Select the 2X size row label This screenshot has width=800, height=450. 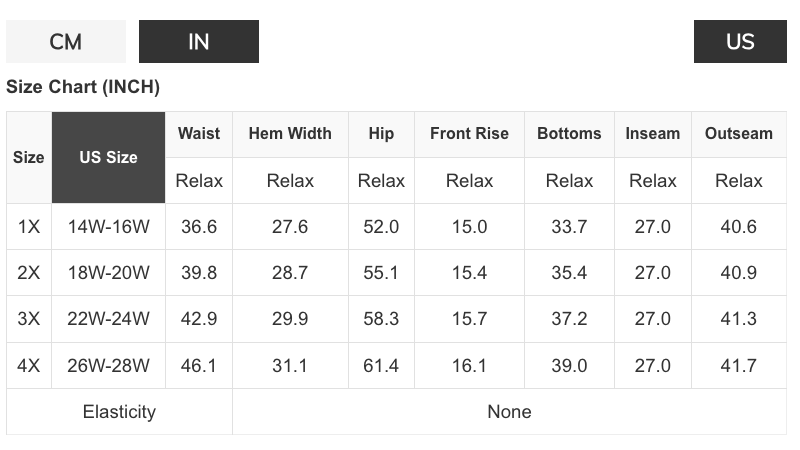[x=29, y=272]
